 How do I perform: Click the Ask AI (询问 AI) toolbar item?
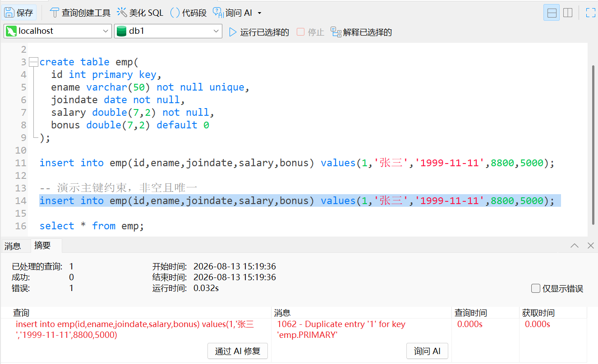click(232, 13)
